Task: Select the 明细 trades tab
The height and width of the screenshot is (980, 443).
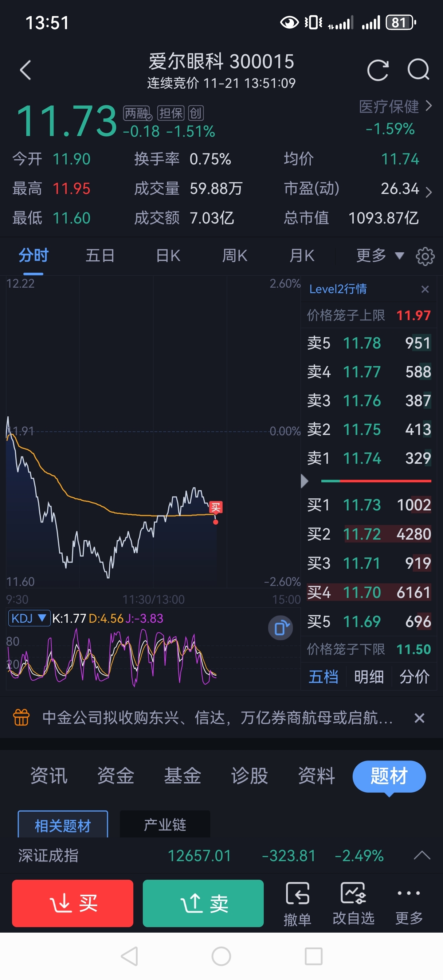Action: [x=369, y=677]
